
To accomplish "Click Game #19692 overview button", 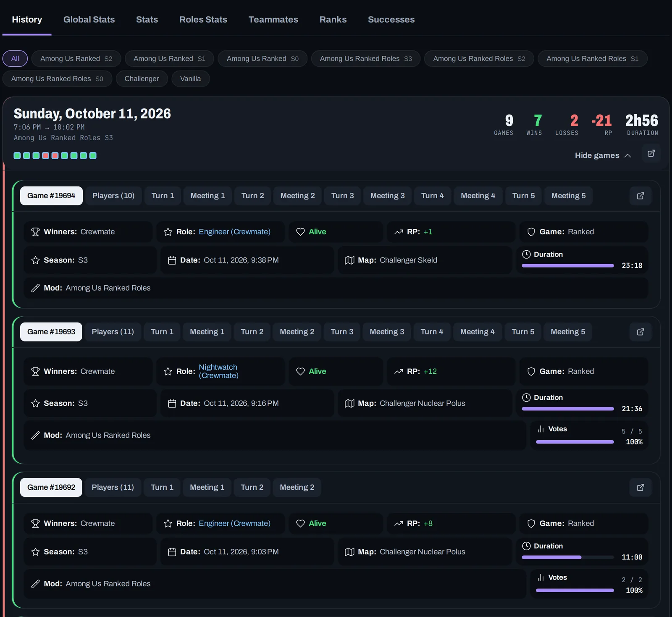I will click(x=51, y=487).
